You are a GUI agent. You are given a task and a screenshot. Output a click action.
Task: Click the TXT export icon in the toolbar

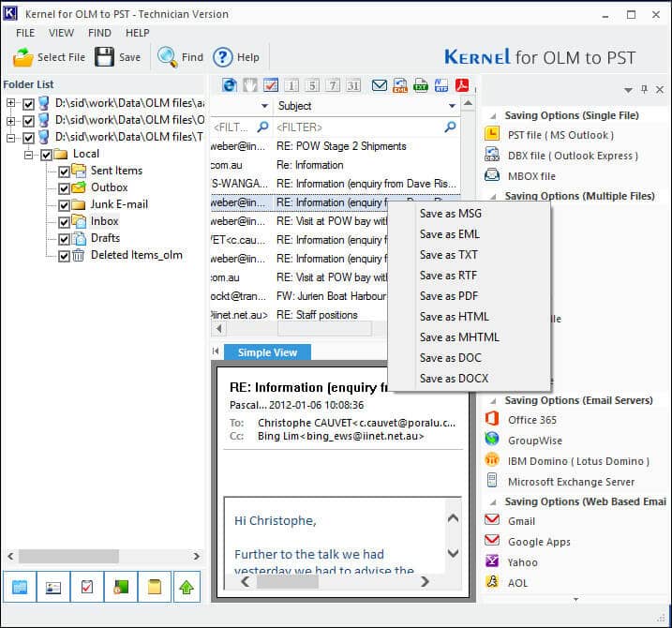tap(421, 85)
